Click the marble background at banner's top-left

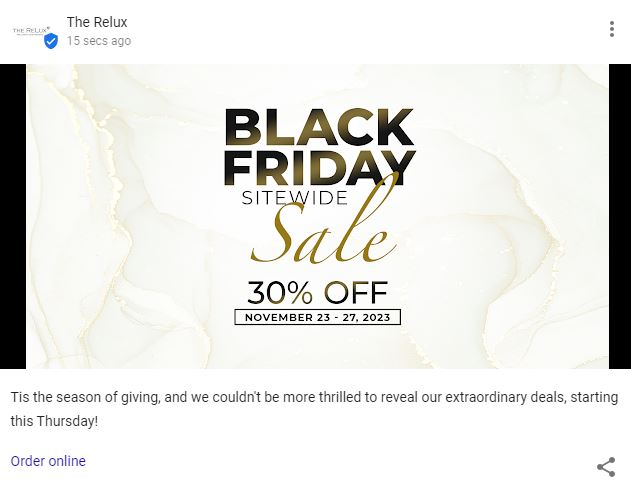pos(80,100)
